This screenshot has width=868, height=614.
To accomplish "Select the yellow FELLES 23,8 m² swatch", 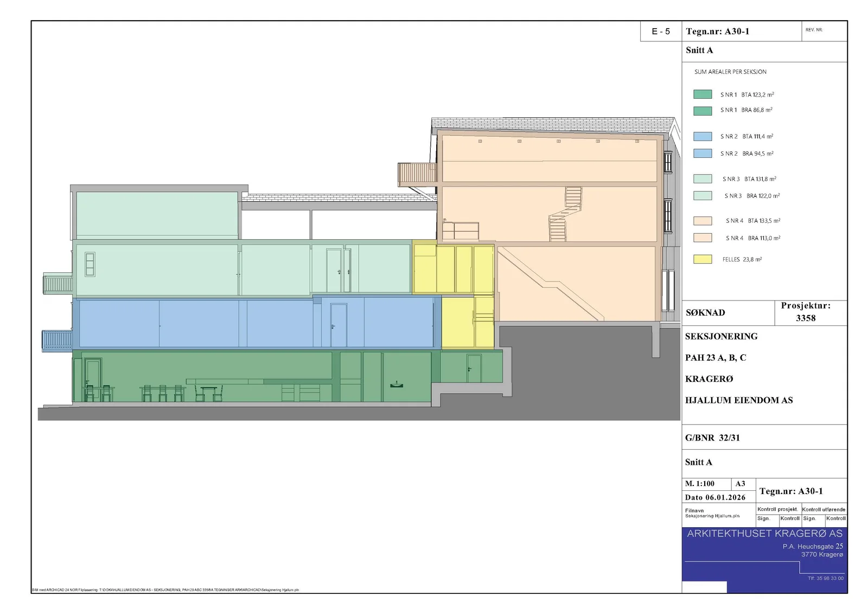I will tap(703, 259).
